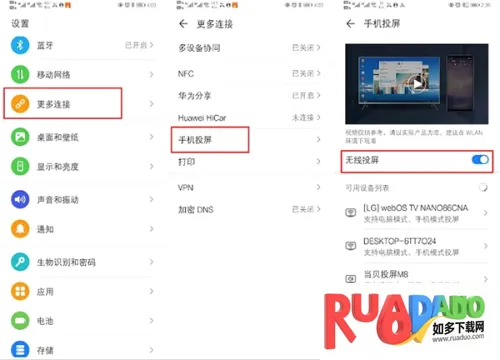
Task: Open the NFC setting
Action: click(249, 73)
